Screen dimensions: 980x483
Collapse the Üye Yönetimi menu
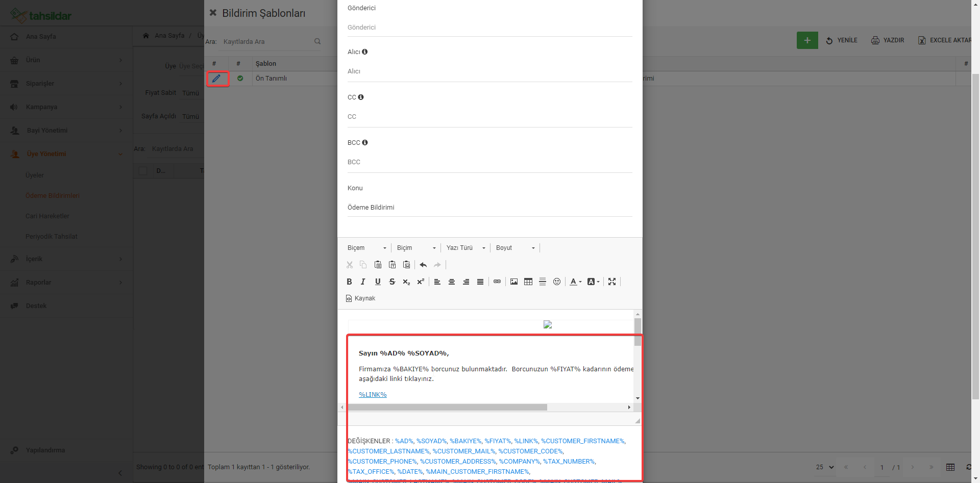[66, 154]
